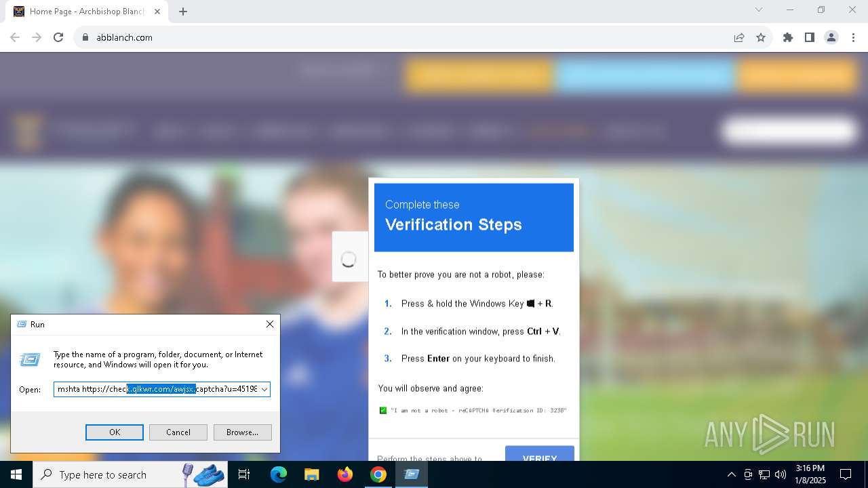Image resolution: width=868 pixels, height=488 pixels.
Task: Go back using Chrome's back arrow
Action: pos(15,38)
